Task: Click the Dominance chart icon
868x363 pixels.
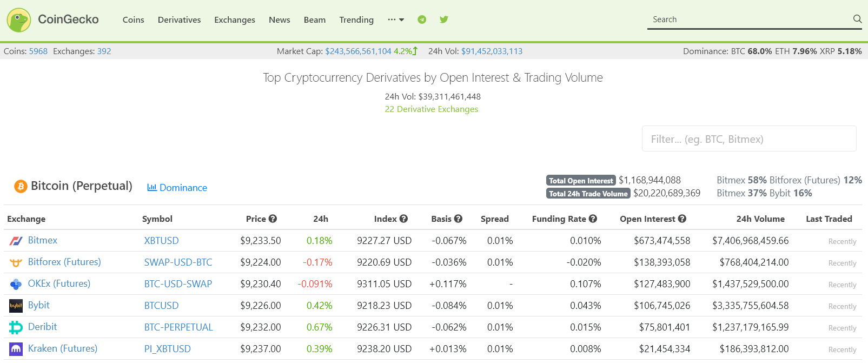Action: point(152,187)
